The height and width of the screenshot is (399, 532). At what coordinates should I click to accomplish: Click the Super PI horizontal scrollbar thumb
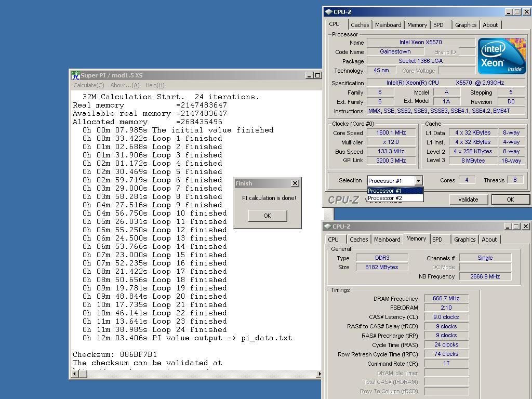[x=83, y=374]
